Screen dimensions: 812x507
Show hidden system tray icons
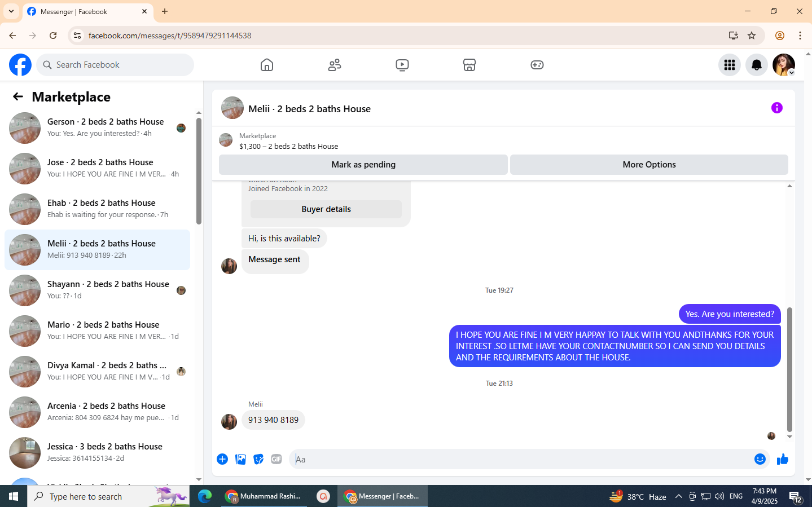(679, 496)
